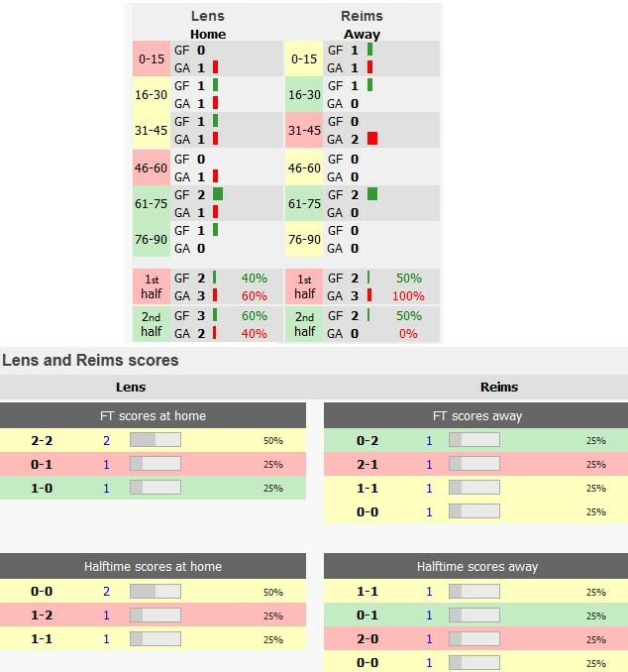This screenshot has height=672, width=628.
Task: Click the count link for Reims 0-2 full-time score
Action: click(x=430, y=440)
